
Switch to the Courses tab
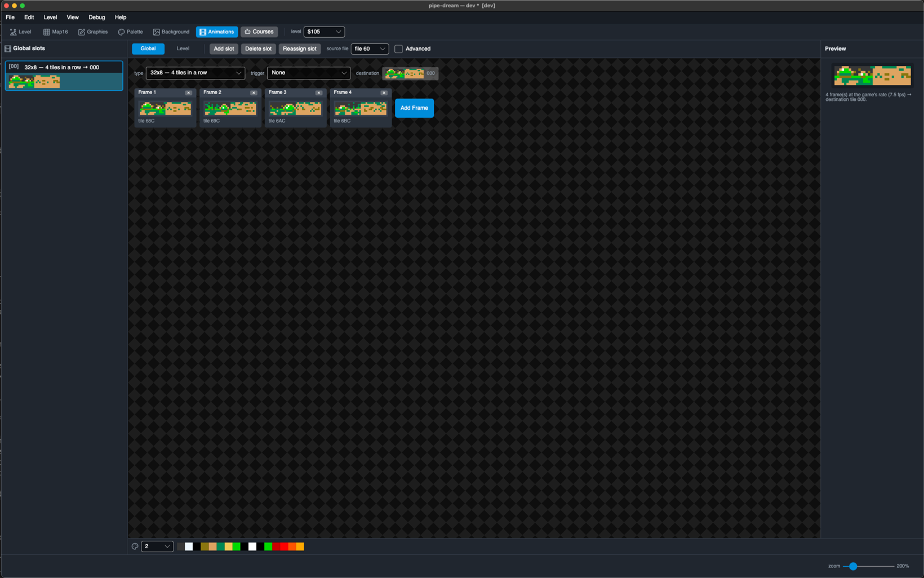tap(259, 32)
